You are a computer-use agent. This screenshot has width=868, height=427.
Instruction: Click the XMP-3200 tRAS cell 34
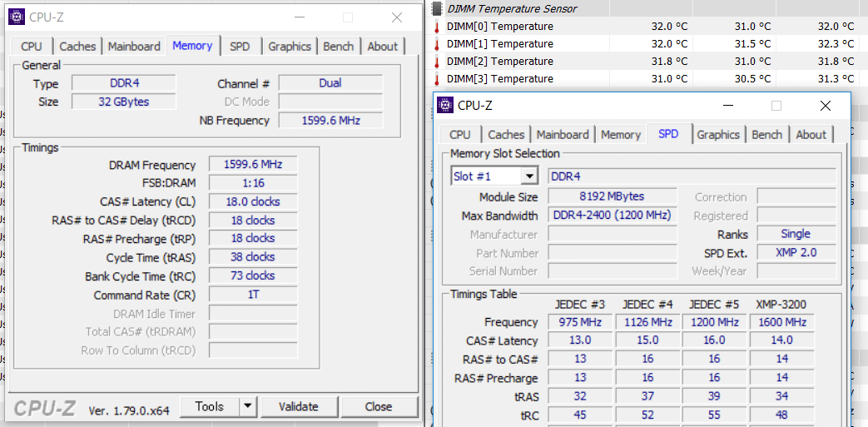point(781,396)
